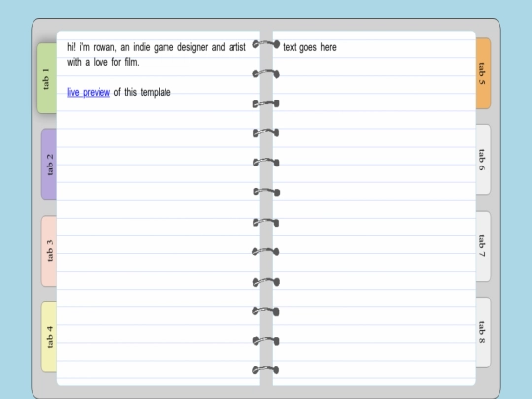Image resolution: width=532 pixels, height=399 pixels.
Task: Open the pink tab 3
Action: [x=49, y=251]
